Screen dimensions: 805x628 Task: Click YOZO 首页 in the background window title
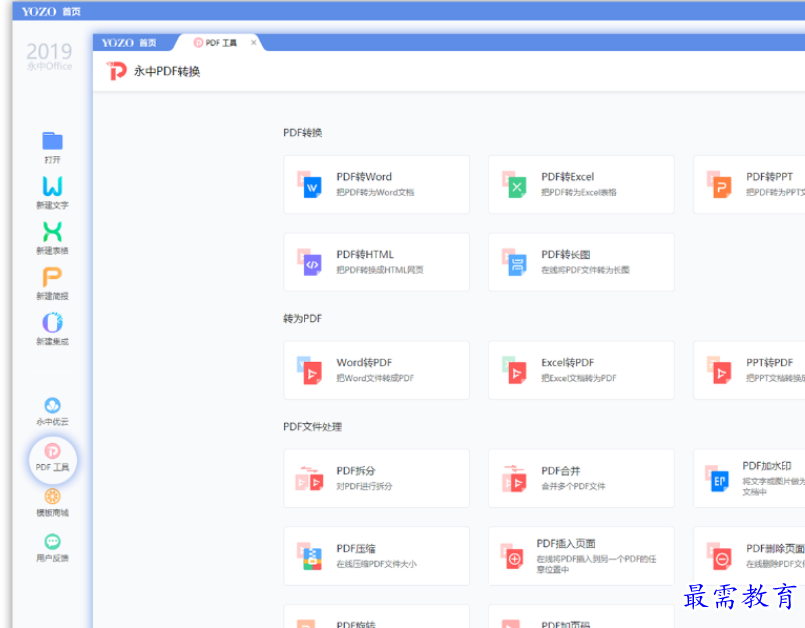51,11
